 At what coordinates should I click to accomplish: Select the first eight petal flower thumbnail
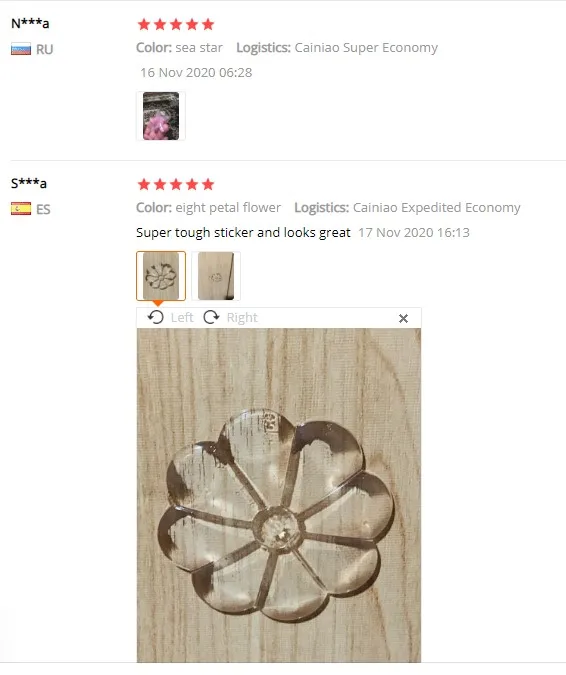161,276
